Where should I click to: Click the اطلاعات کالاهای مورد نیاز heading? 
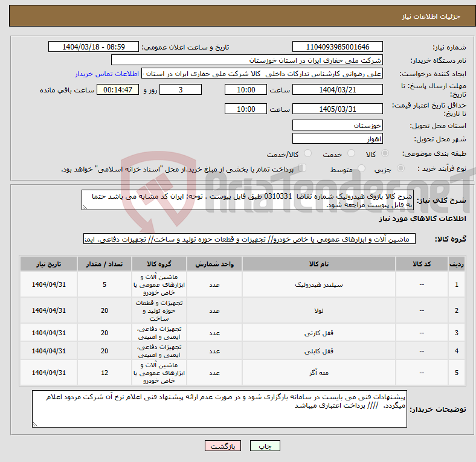[422, 219]
